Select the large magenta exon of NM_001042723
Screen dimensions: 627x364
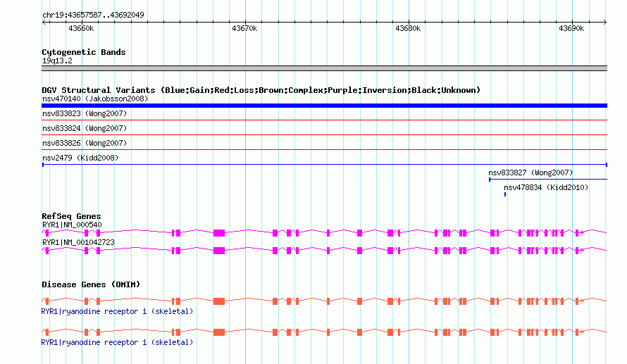pyautogui.click(x=219, y=251)
